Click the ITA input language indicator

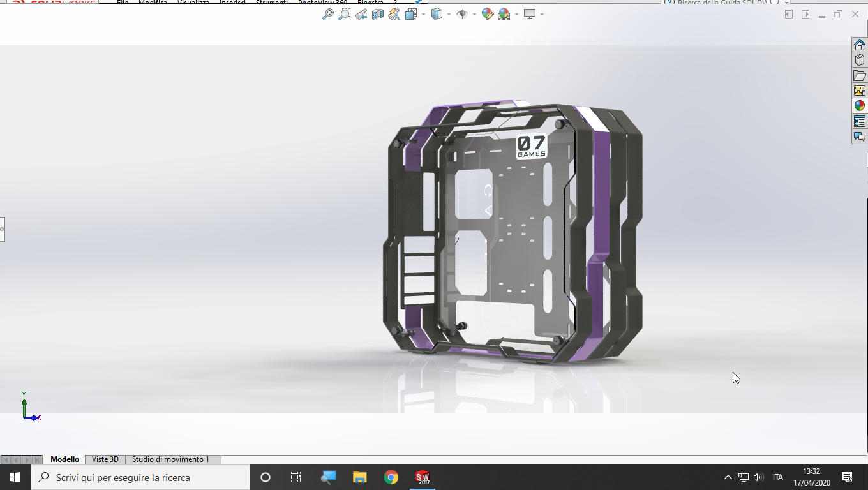(x=778, y=477)
